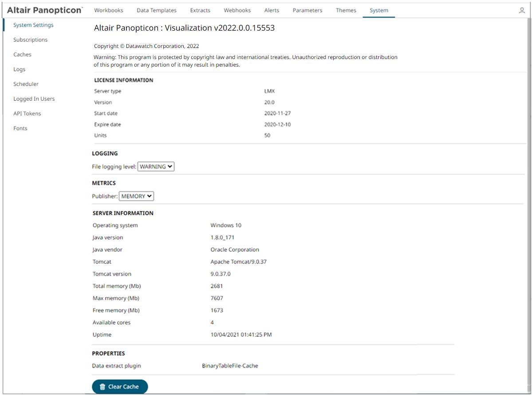The width and height of the screenshot is (532, 395).
Task: Click the Altair Panopticon logo
Action: pos(44,10)
